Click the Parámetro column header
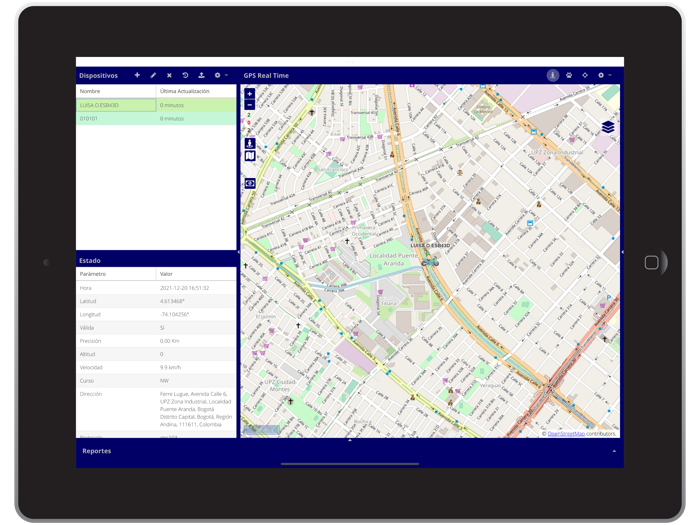The image size is (700, 525). pos(116,274)
